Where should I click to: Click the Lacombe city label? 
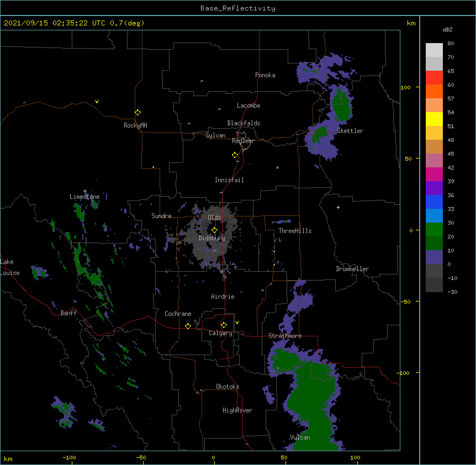point(248,105)
